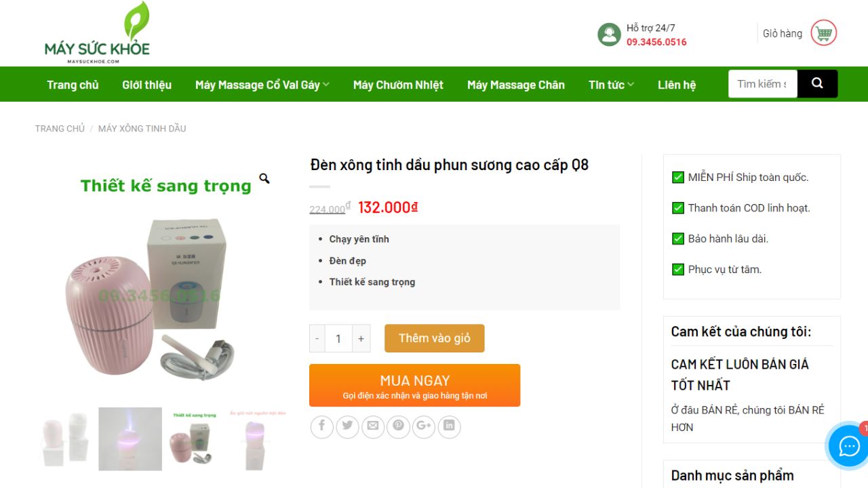Open the Máy Chườm Nhiệt menu
Image resolution: width=868 pixels, height=488 pixels.
pos(398,85)
